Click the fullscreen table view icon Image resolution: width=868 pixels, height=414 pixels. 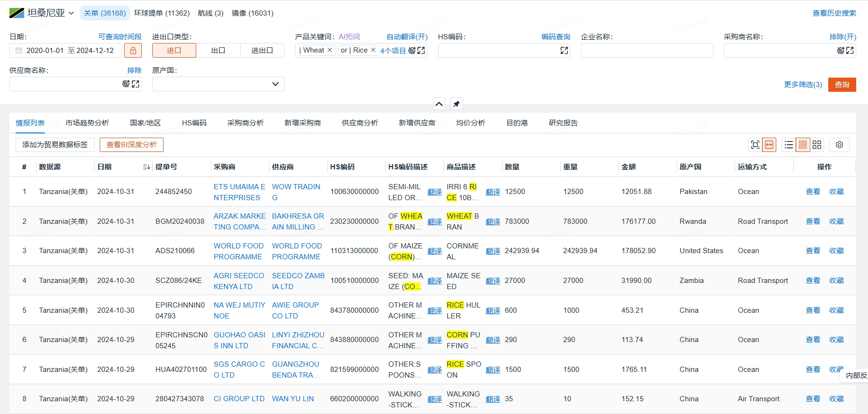tap(755, 145)
